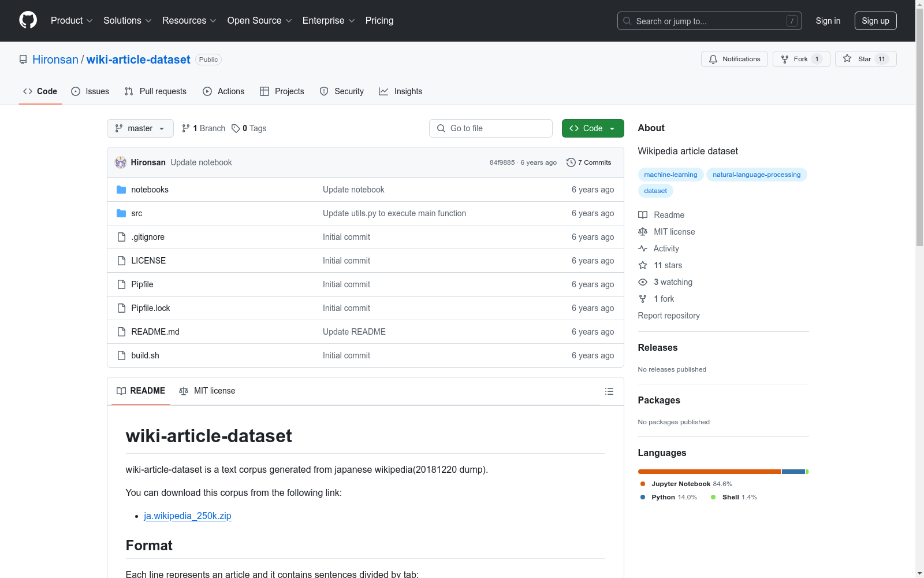View the 1 Branch list

pyautogui.click(x=203, y=128)
